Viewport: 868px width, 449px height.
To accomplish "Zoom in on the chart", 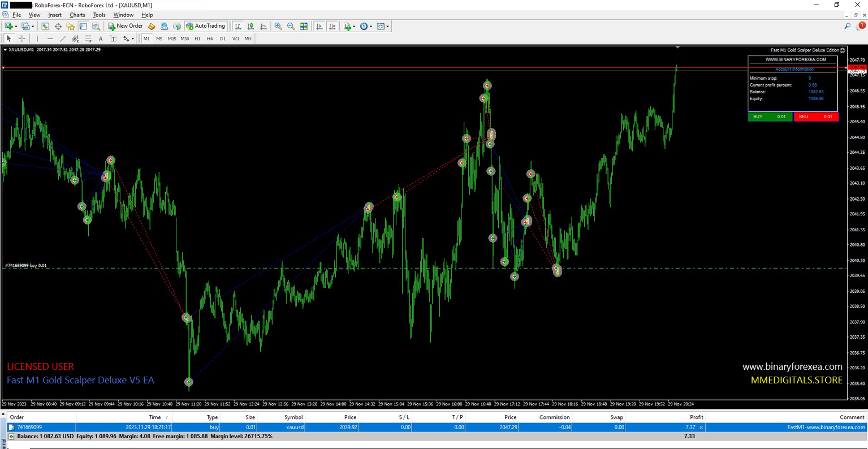I will [x=278, y=26].
